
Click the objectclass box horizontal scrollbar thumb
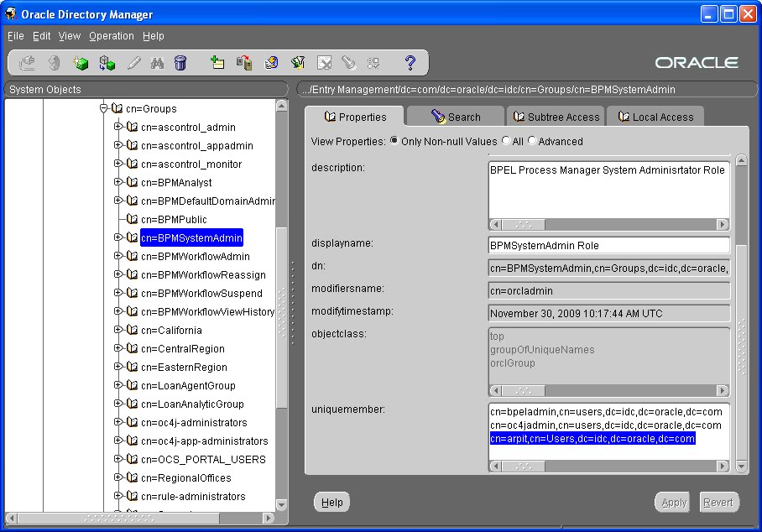click(x=524, y=391)
